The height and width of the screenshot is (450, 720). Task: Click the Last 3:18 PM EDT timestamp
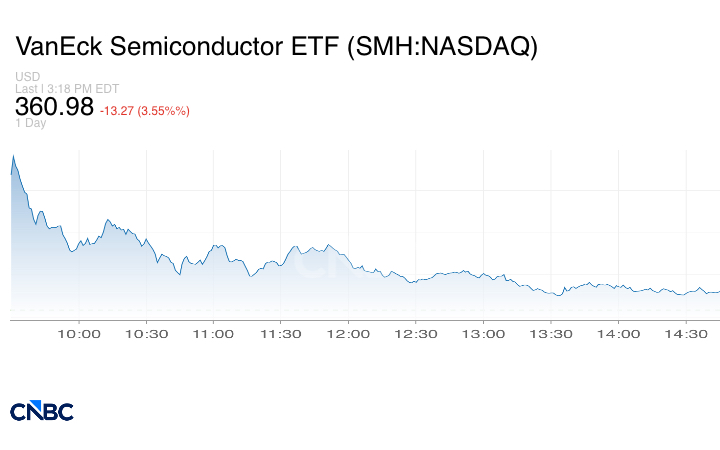[67, 89]
